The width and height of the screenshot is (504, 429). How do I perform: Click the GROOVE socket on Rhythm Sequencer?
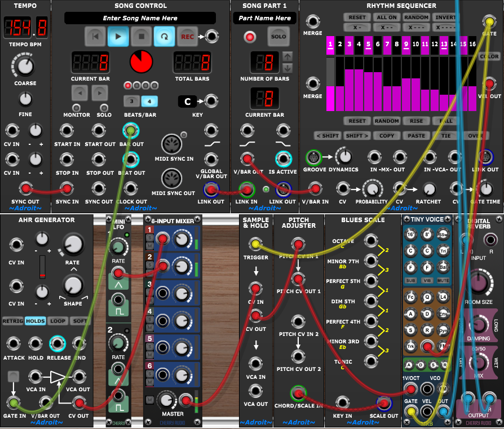click(313, 157)
